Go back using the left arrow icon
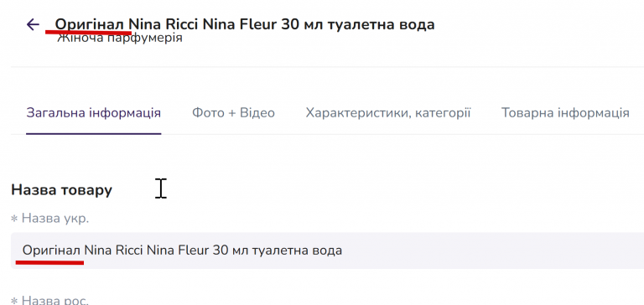644x305 pixels. 33,24
